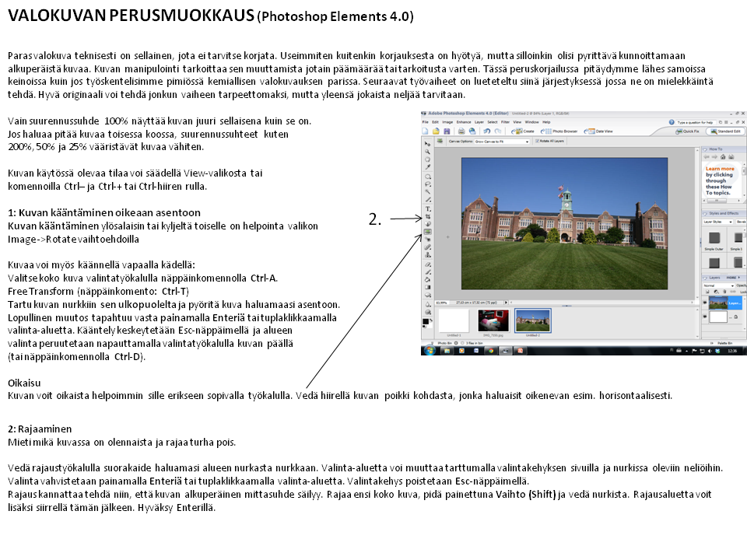Click the Print icon in shortcuts bar
This screenshot has width=747, height=560.
(x=461, y=131)
